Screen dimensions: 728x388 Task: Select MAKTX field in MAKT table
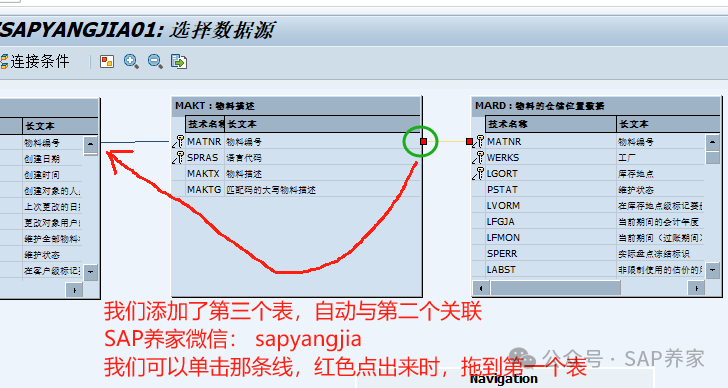click(x=203, y=174)
